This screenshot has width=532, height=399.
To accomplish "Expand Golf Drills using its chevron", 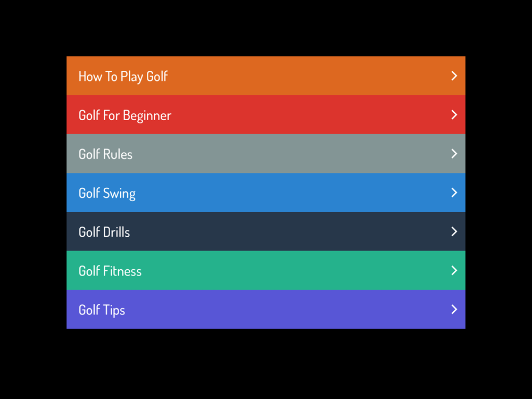I will [454, 231].
